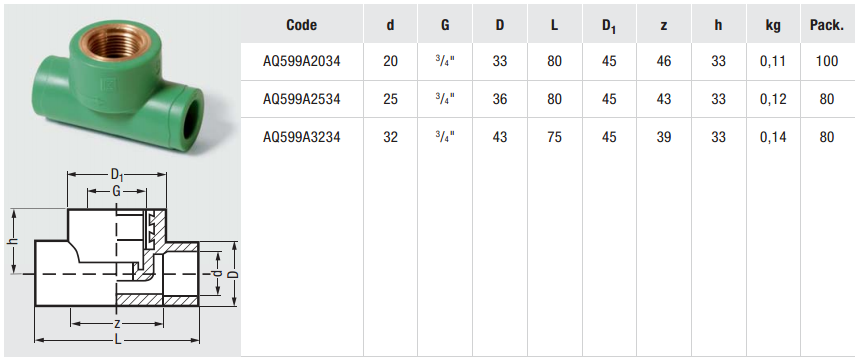Select the z column header

[x=663, y=25]
